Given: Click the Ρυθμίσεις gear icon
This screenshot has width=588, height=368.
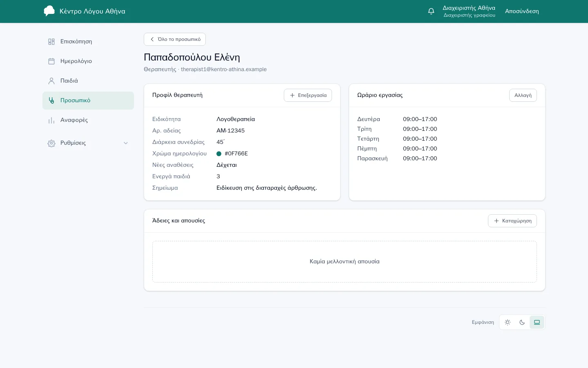Looking at the screenshot, I should pyautogui.click(x=51, y=144).
